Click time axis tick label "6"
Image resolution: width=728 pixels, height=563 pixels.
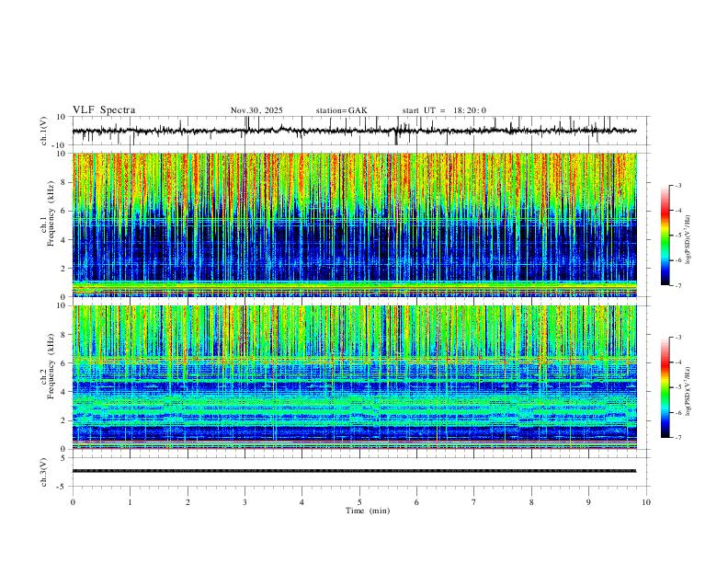[416, 502]
